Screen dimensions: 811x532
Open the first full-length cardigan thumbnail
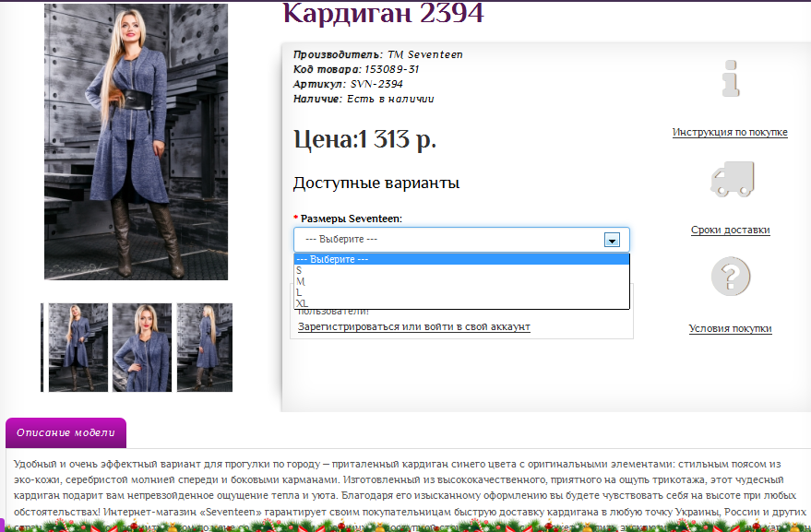[78, 348]
